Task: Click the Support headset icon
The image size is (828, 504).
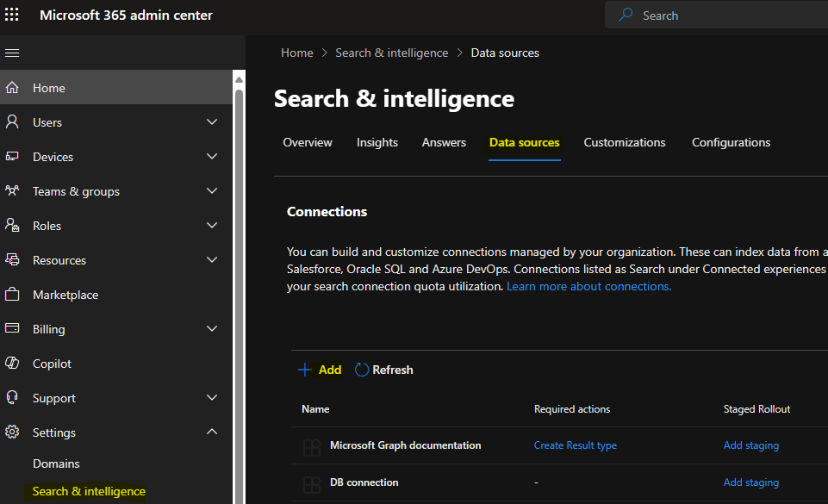Action: tap(12, 397)
